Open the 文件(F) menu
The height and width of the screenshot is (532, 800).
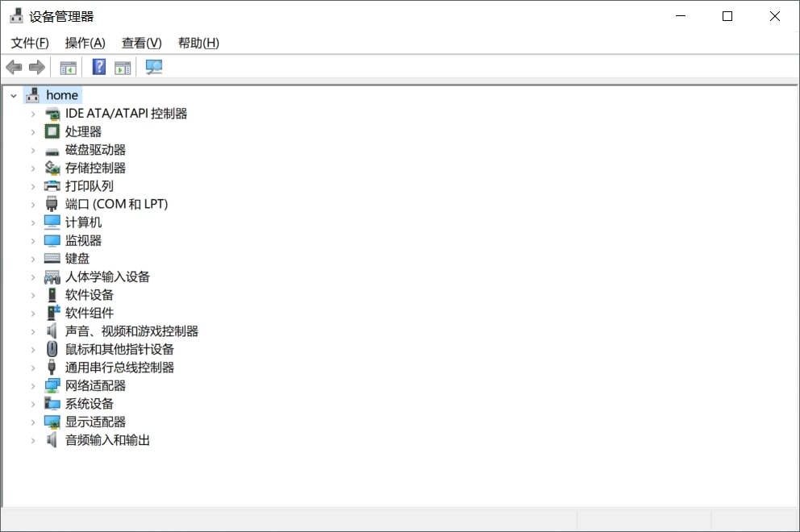30,43
